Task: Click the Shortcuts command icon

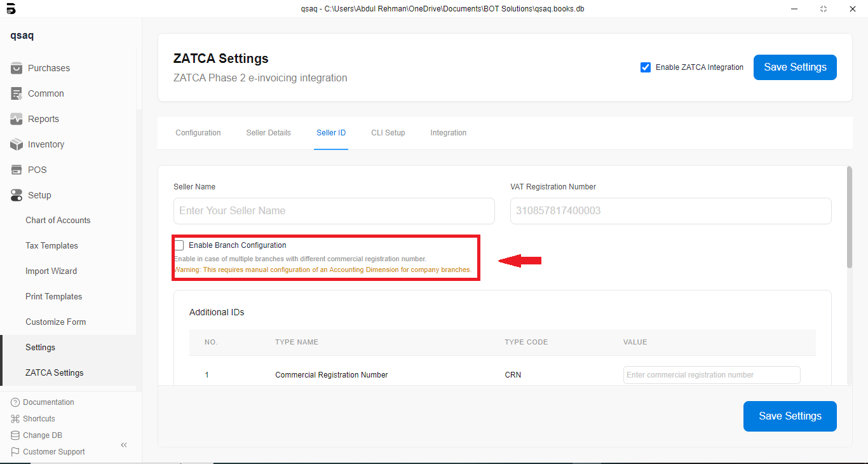Action: (x=15, y=419)
